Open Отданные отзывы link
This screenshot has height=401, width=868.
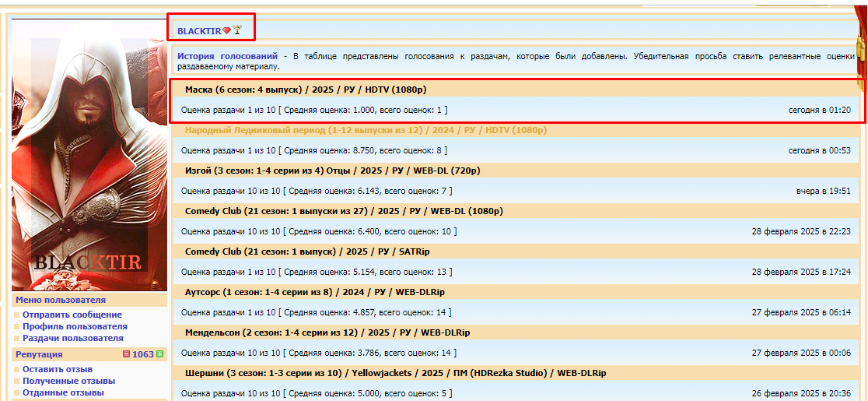[63, 392]
